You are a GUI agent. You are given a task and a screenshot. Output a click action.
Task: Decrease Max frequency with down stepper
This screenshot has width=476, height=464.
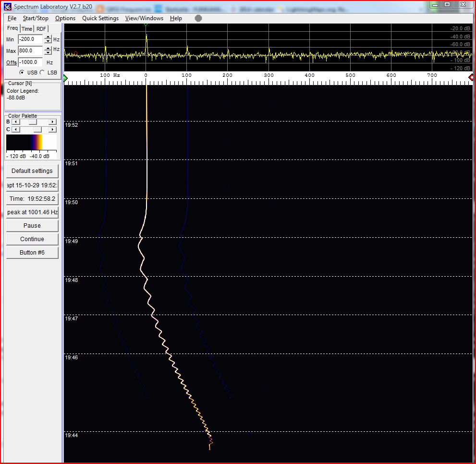(48, 53)
